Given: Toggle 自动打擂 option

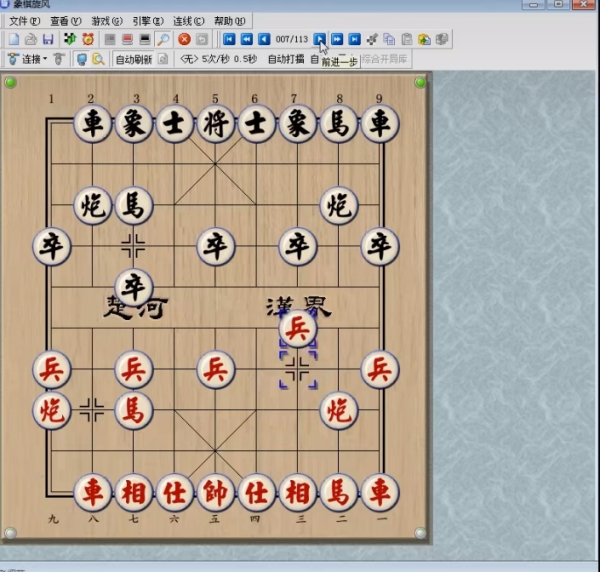Looking at the screenshot, I should click(x=287, y=59).
